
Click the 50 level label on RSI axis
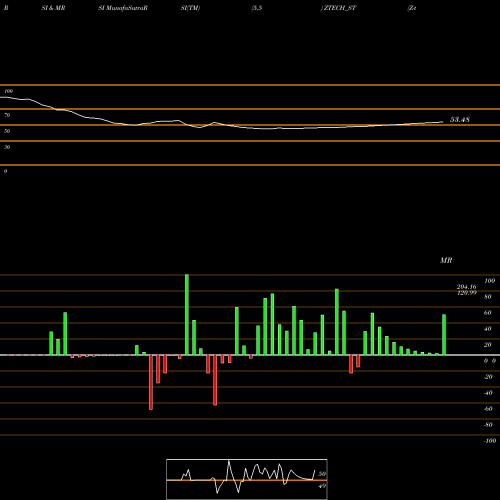(x=7, y=131)
